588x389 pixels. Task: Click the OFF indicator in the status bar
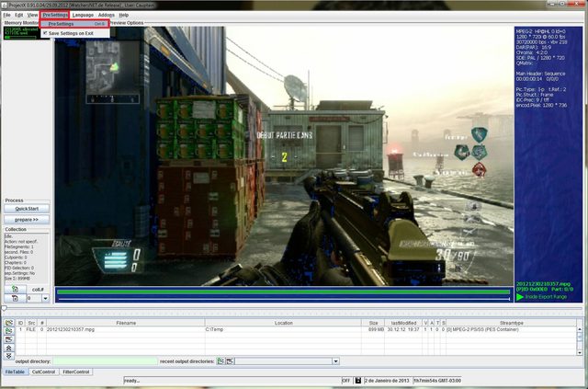(x=345, y=381)
